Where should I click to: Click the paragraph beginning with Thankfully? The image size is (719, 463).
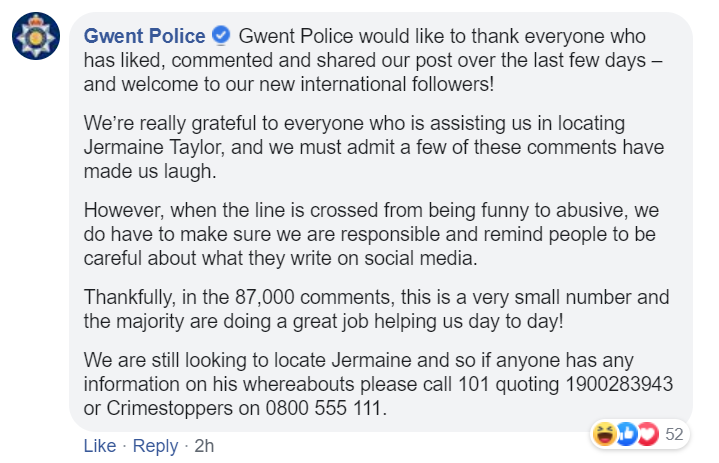tap(376, 309)
